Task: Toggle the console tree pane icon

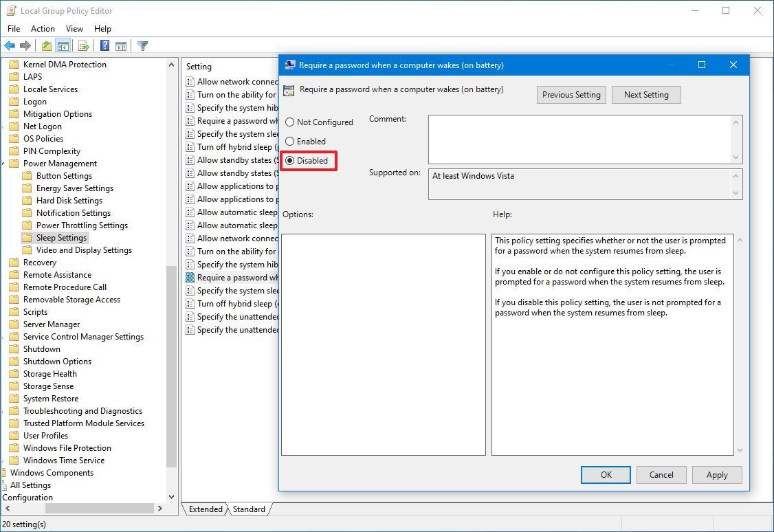Action: [x=63, y=45]
